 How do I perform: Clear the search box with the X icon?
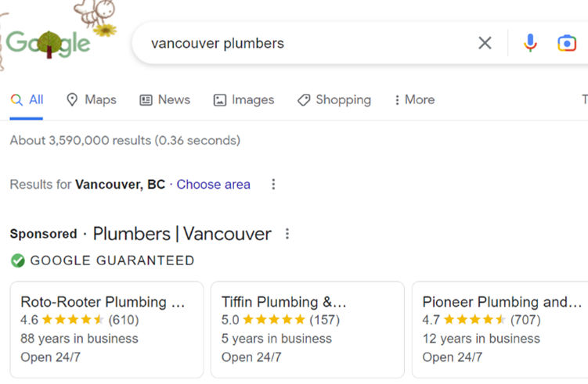pyautogui.click(x=485, y=43)
